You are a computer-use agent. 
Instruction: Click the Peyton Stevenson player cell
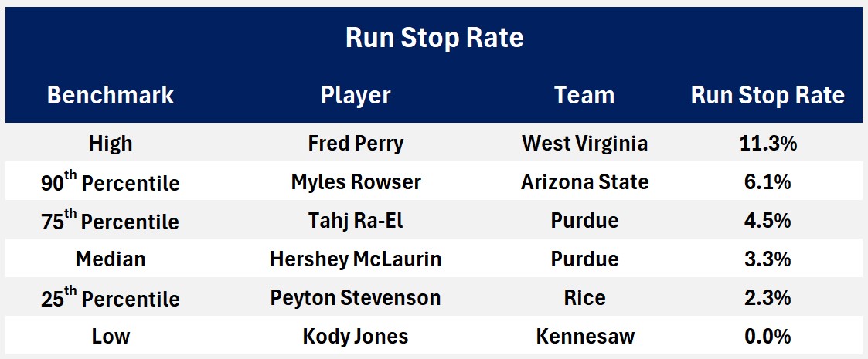(356, 298)
